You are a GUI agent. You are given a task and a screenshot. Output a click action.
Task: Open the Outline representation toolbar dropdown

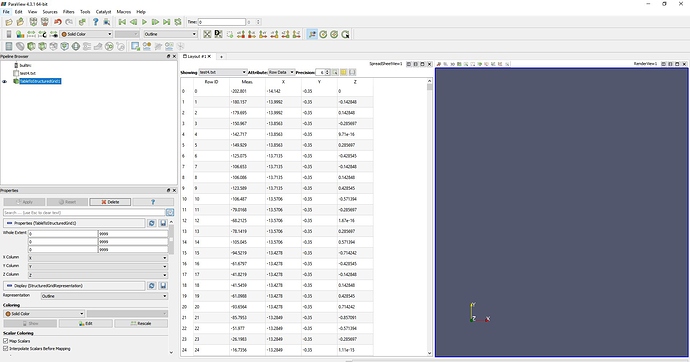pyautogui.click(x=170, y=34)
